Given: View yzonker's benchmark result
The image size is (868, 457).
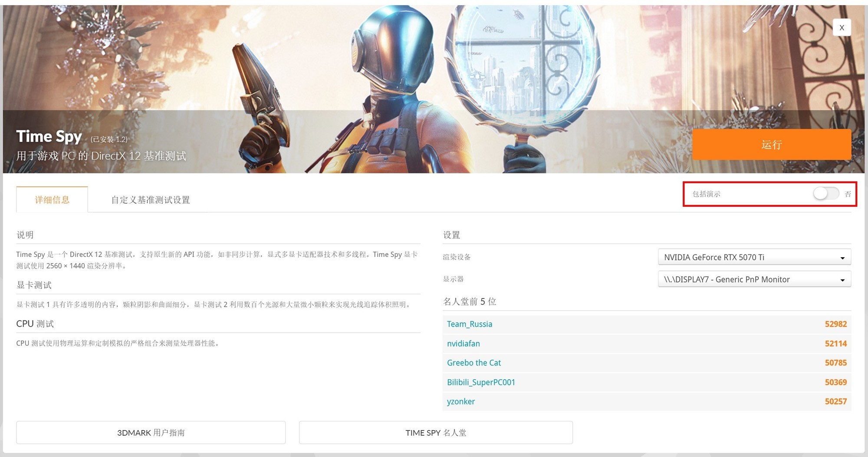Looking at the screenshot, I should [460, 401].
